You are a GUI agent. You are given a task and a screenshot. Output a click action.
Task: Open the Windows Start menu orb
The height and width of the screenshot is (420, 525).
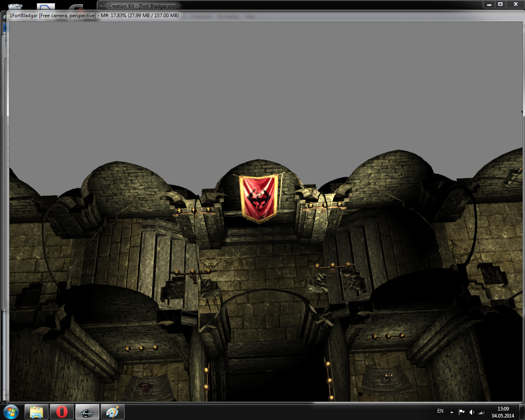11,411
